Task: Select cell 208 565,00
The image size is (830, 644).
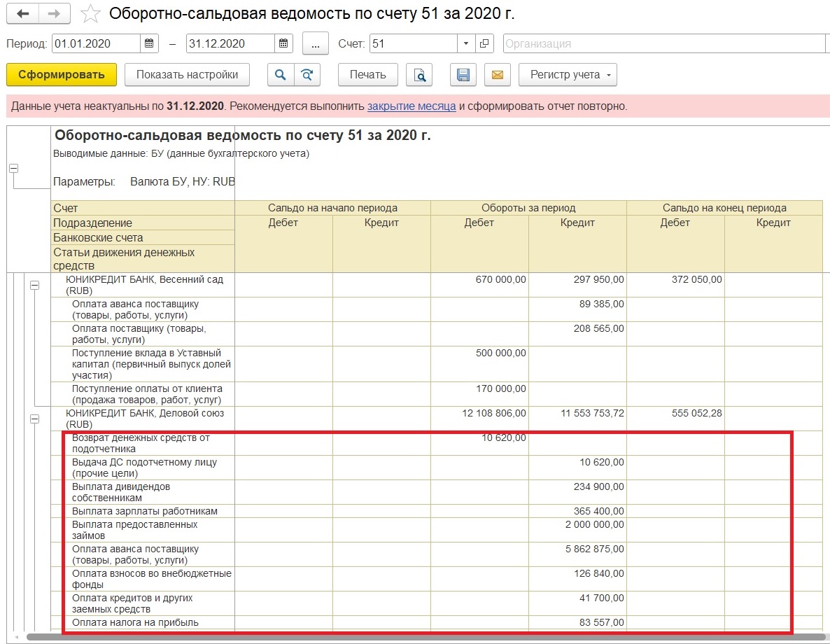Action: coord(577,334)
